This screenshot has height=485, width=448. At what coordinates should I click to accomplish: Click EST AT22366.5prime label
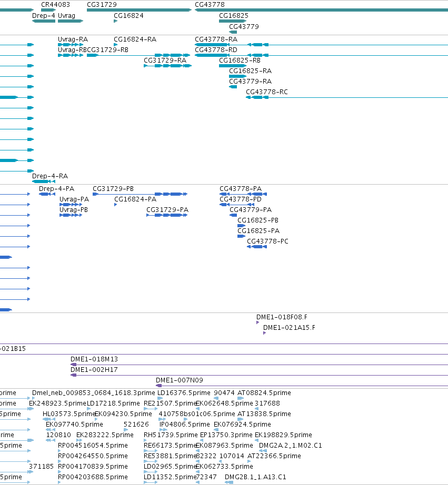pyautogui.click(x=274, y=456)
